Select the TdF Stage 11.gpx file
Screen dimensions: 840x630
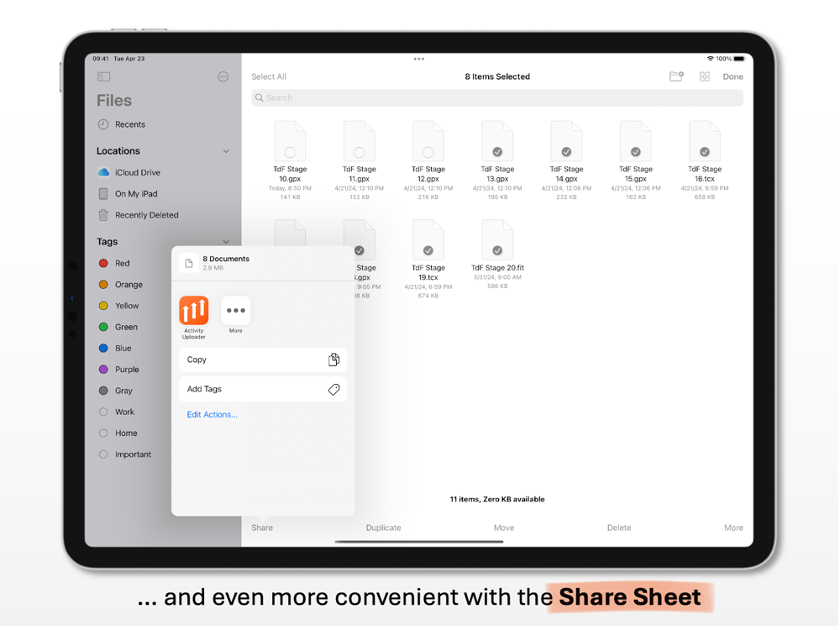click(x=359, y=160)
